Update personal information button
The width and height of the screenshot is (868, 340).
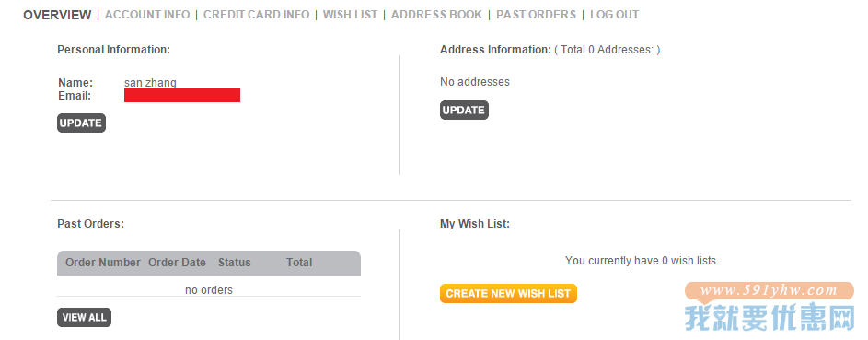pos(81,123)
